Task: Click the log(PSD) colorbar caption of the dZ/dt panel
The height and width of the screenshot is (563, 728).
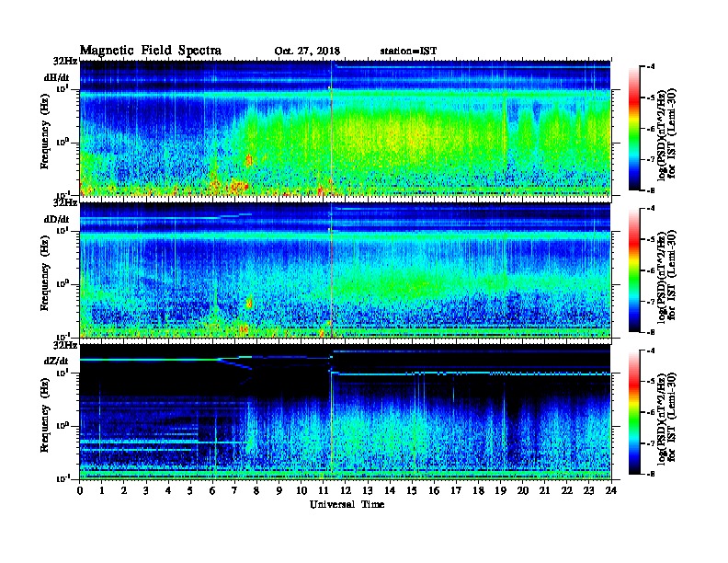Action: (666, 419)
